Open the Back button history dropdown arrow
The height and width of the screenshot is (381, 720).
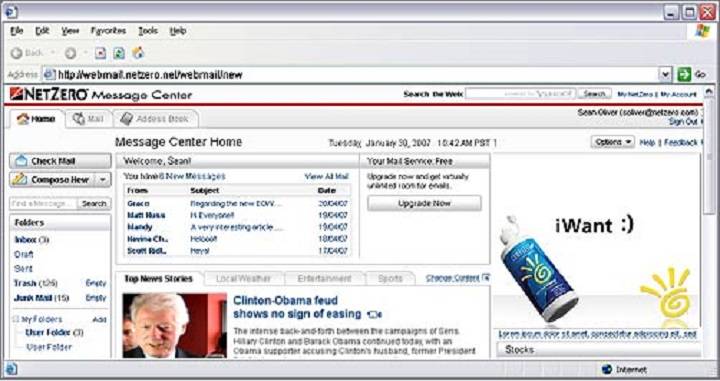click(52, 53)
